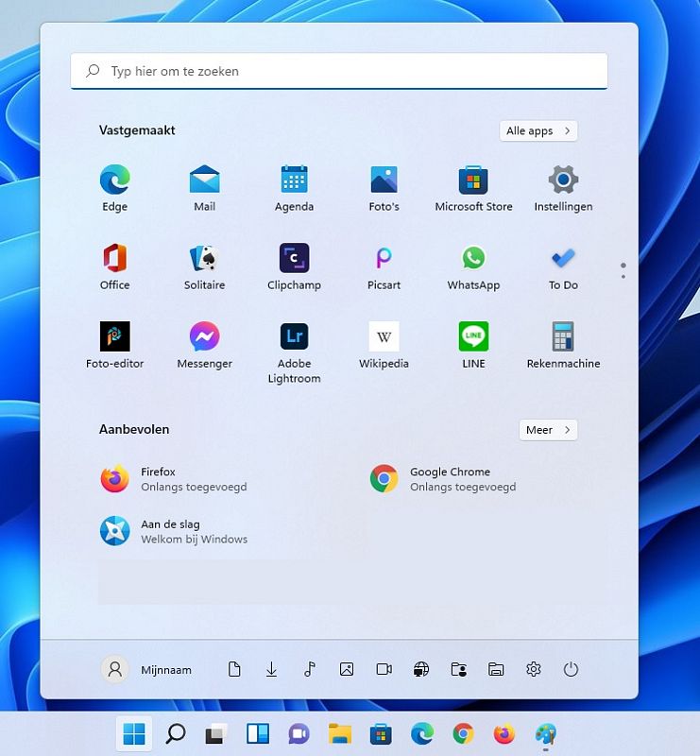The width and height of the screenshot is (700, 756).
Task: Open the Pictures folder shortcut icon
Action: click(347, 669)
